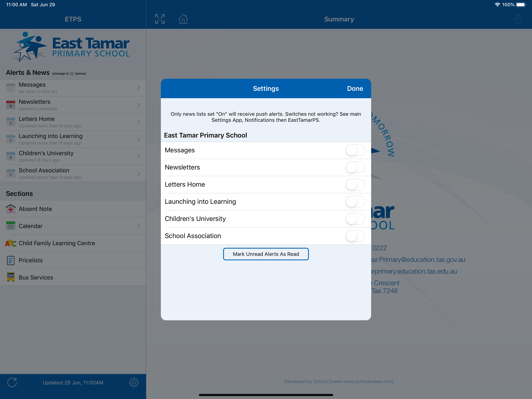
Task: Turn on Children's University alerts switch
Action: pyautogui.click(x=355, y=219)
